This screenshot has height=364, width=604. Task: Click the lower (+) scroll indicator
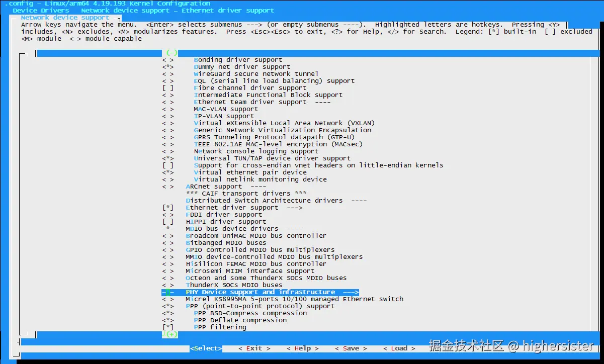tap(171, 334)
